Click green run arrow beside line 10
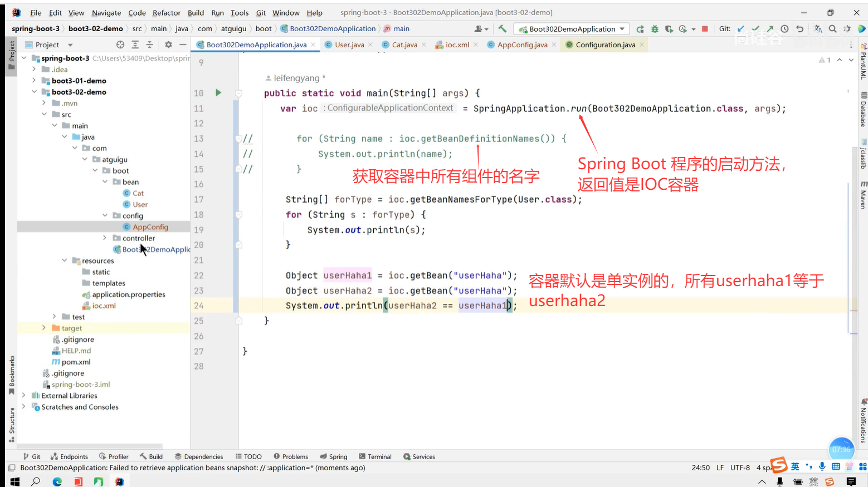 218,93
